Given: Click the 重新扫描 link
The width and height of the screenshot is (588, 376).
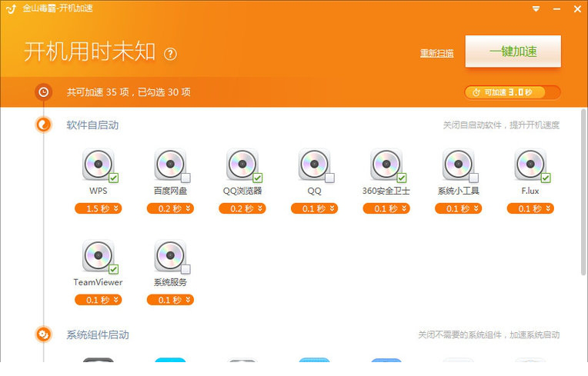Looking at the screenshot, I should (436, 54).
